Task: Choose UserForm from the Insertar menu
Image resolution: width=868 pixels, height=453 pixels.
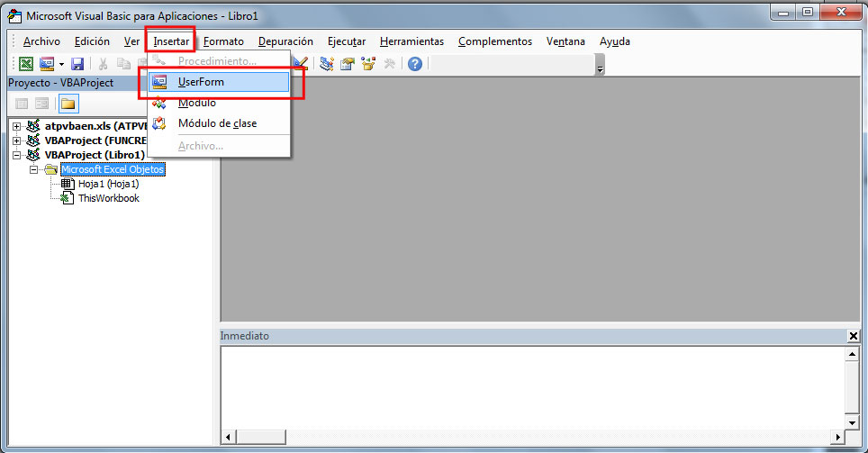Action: (219, 82)
